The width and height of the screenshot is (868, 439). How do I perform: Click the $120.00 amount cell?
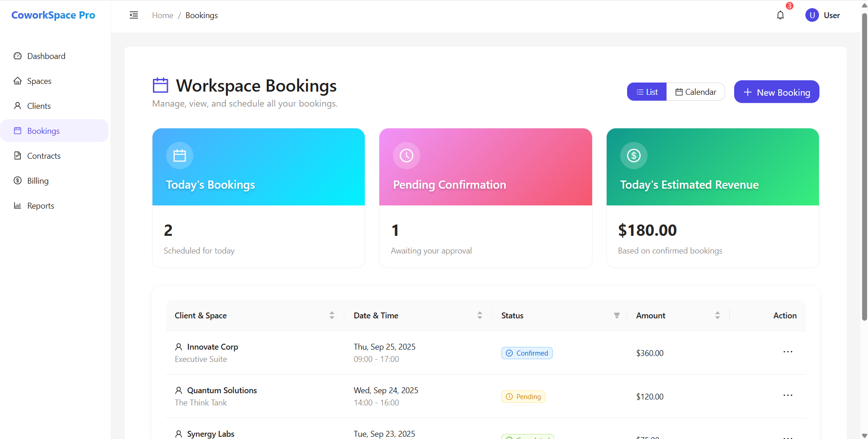click(650, 397)
